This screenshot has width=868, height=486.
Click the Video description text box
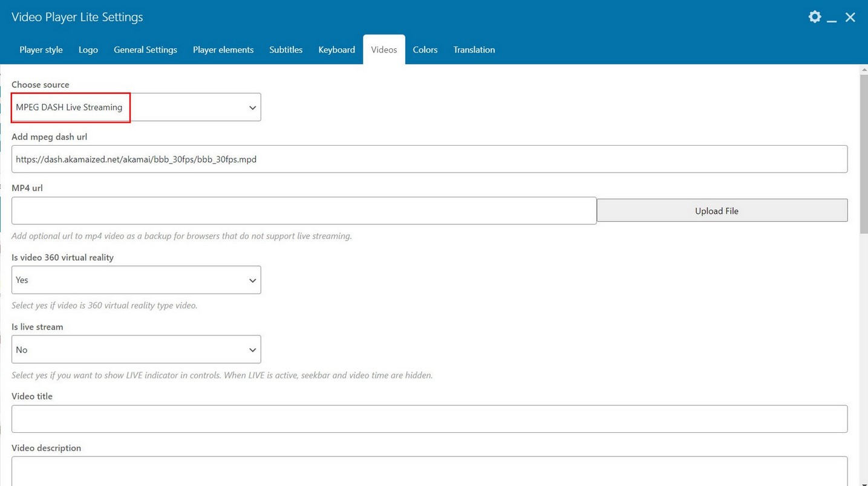pyautogui.click(x=429, y=470)
